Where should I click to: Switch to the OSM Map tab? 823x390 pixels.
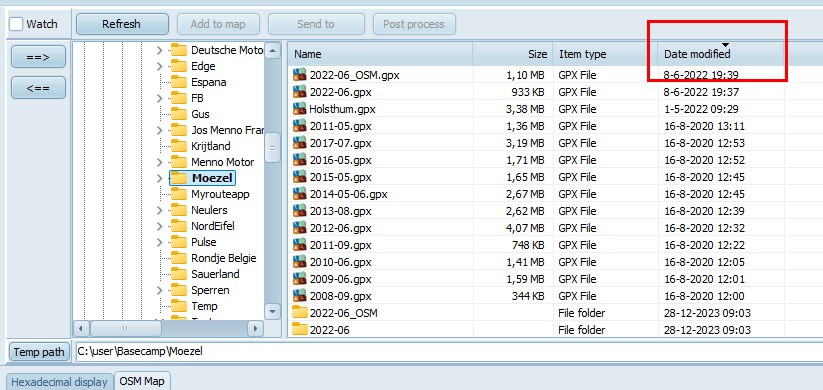point(142,382)
